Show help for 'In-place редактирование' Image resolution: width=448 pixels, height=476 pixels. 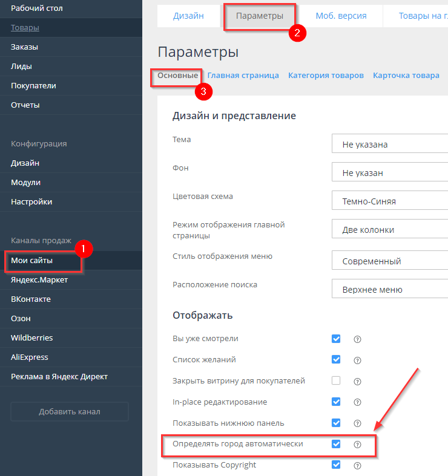pos(357,402)
